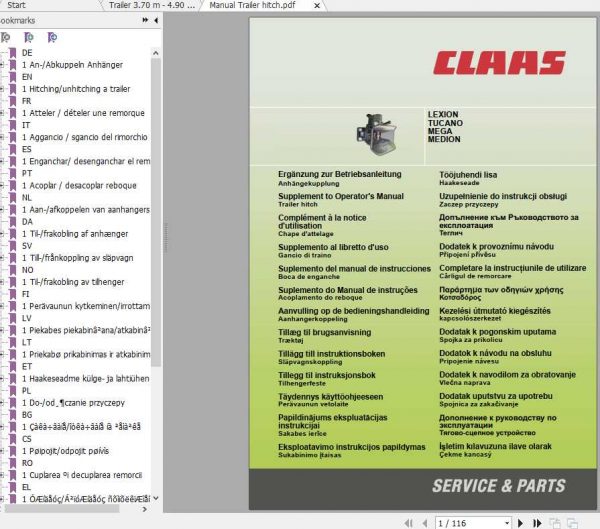Screen dimensions: 600x529
Task: Open bookmark 'Till-/frånkoppling av släpvagn'
Action: [77, 258]
